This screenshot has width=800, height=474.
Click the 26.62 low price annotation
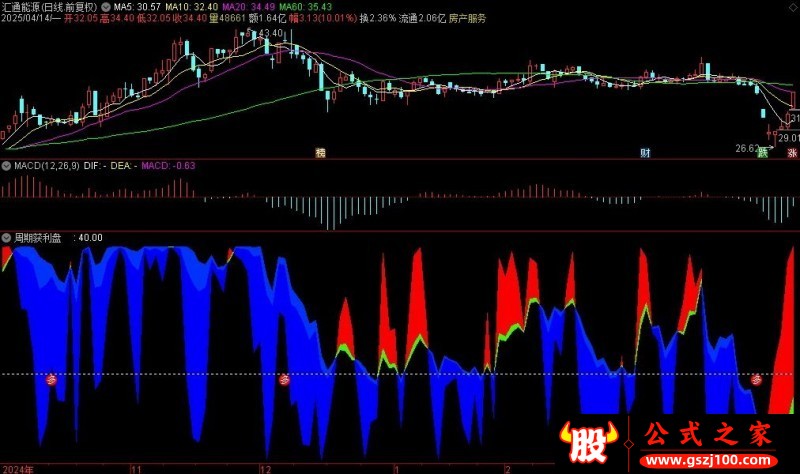(747, 148)
